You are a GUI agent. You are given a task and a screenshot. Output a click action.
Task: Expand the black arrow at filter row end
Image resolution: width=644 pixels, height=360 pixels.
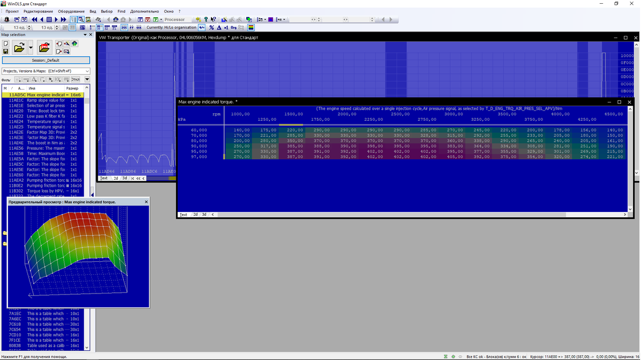pos(87,79)
